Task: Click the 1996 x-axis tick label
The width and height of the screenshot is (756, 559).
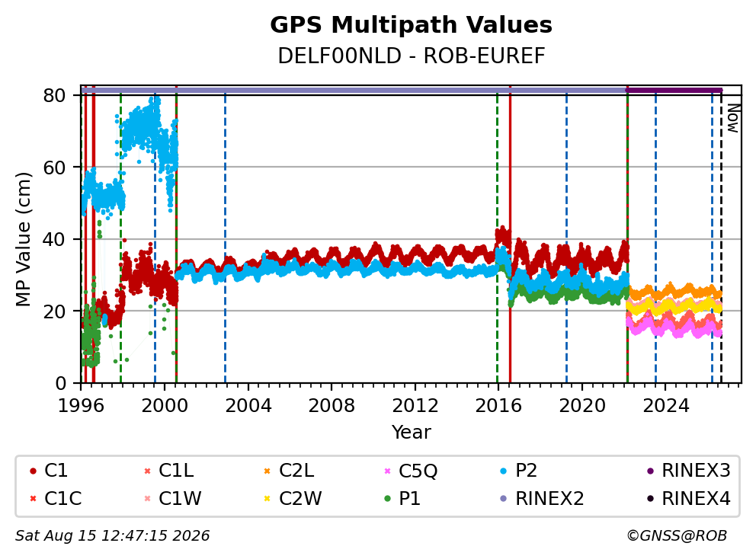Action: 81,406
